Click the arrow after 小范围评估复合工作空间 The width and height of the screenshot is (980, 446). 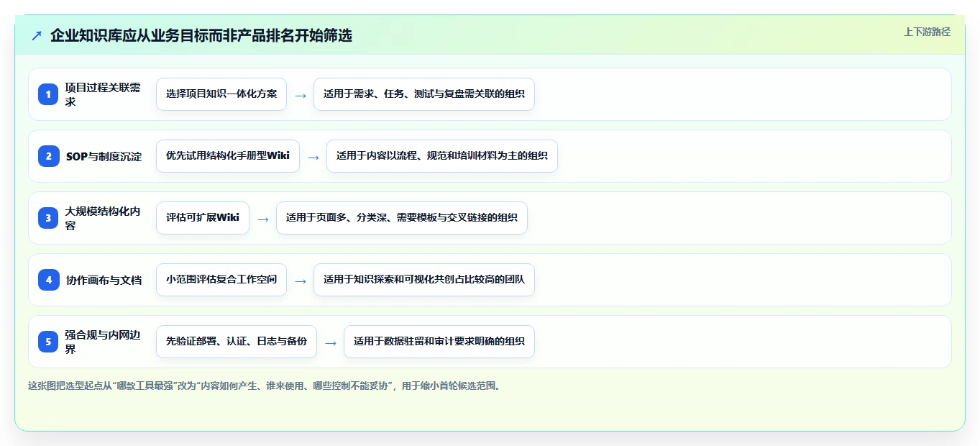[x=301, y=281]
